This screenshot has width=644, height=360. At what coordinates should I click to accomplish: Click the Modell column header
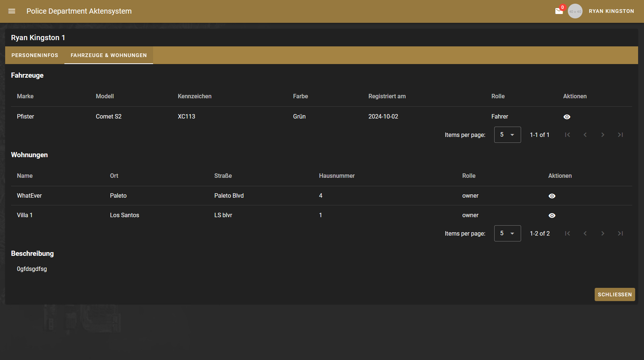click(105, 96)
